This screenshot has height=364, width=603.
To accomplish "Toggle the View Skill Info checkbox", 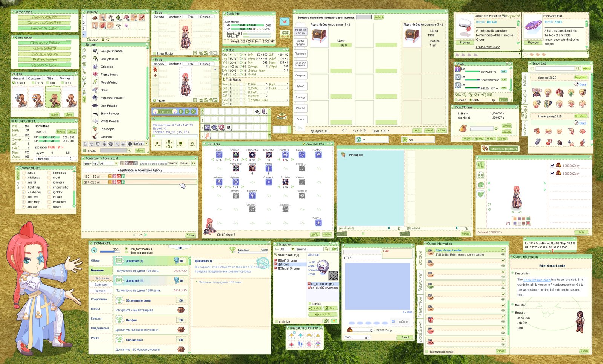I will pos(303,144).
